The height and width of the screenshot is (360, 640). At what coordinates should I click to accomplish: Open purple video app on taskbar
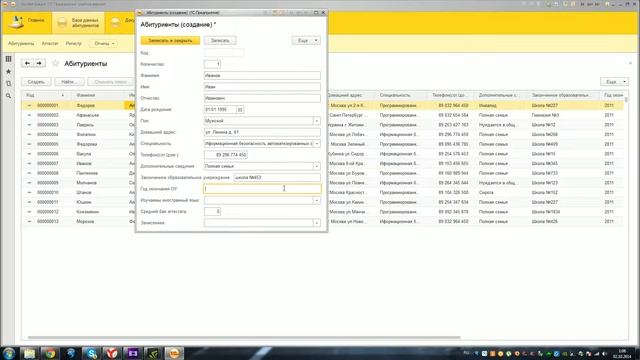[133, 353]
